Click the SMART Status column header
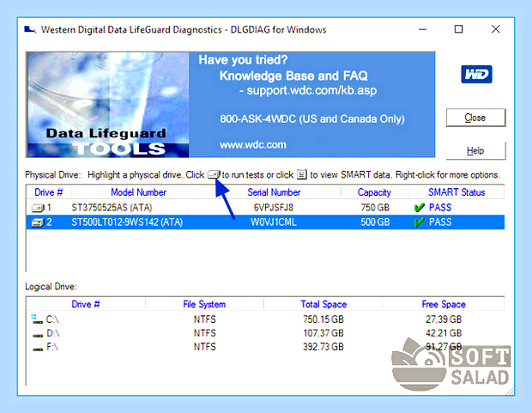This screenshot has width=532, height=413. click(x=456, y=192)
